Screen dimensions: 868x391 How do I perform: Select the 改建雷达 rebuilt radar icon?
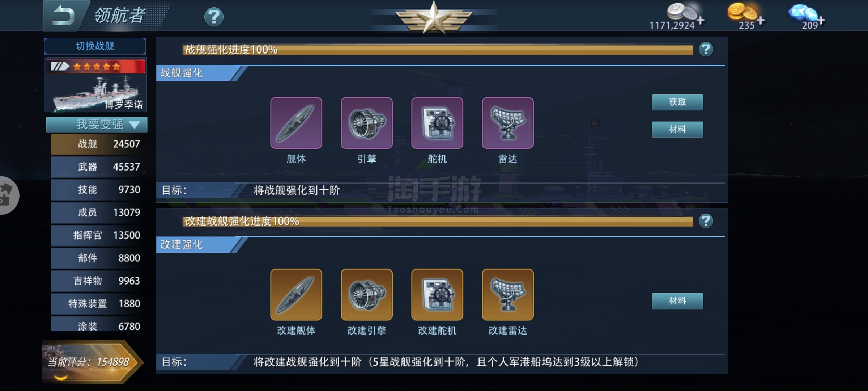tap(507, 294)
